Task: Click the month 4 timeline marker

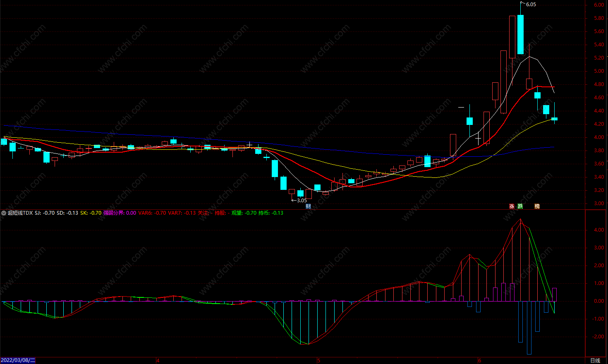Action: (x=158, y=361)
